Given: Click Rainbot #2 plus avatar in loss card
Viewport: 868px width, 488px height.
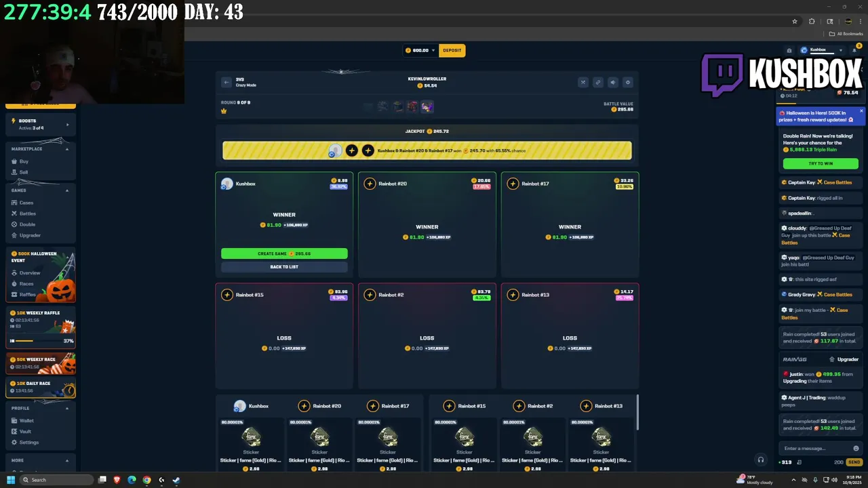Looking at the screenshot, I should point(370,295).
